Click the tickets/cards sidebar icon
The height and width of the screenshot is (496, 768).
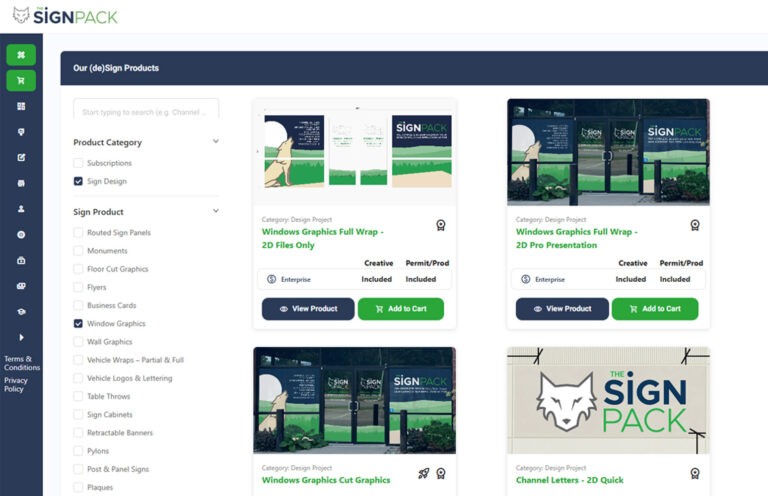tap(21, 286)
